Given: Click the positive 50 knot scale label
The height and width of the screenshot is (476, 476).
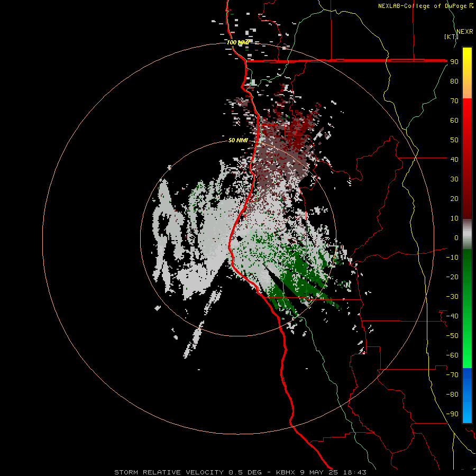Looking at the screenshot, I should (454, 140).
